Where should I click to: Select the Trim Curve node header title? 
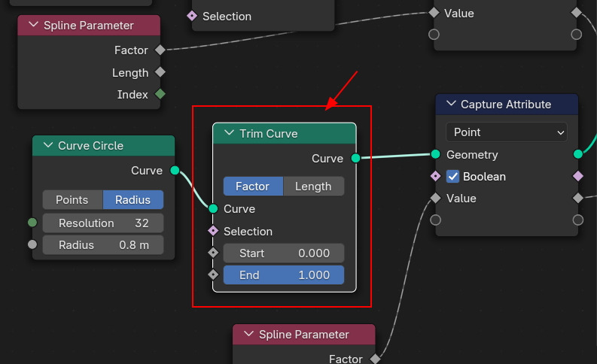point(269,134)
